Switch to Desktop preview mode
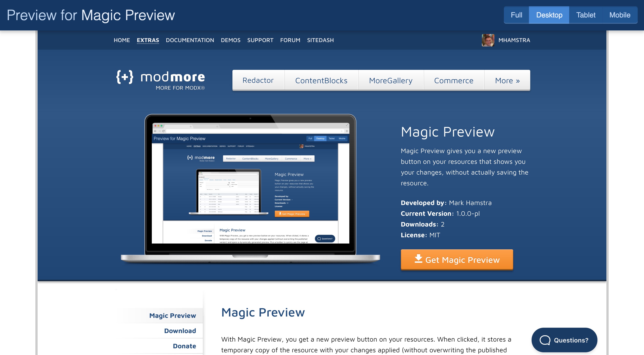Viewport: 644px width, 355px height. [549, 14]
